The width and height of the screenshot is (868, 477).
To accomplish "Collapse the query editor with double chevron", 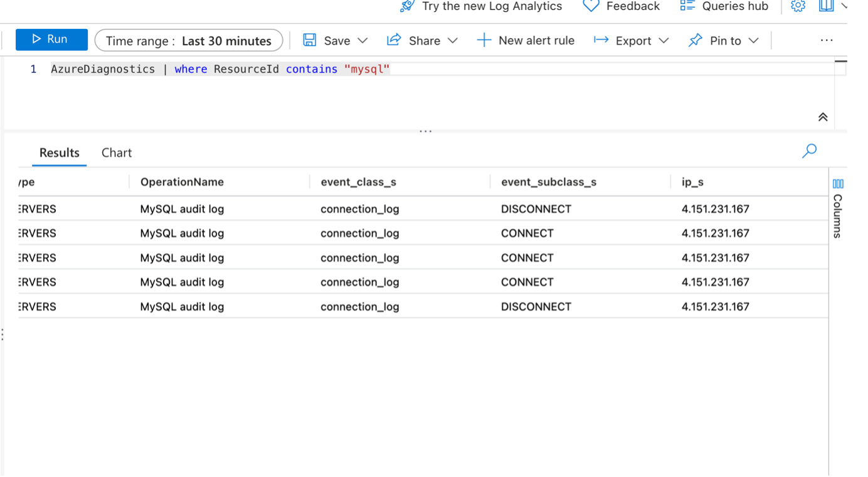I will (823, 117).
